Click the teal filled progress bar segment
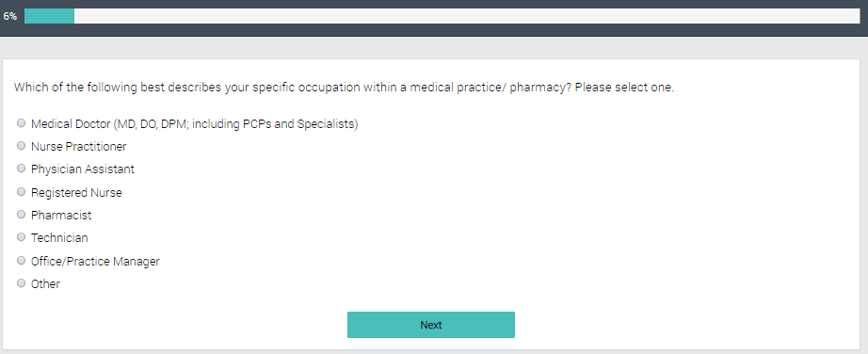 49,16
